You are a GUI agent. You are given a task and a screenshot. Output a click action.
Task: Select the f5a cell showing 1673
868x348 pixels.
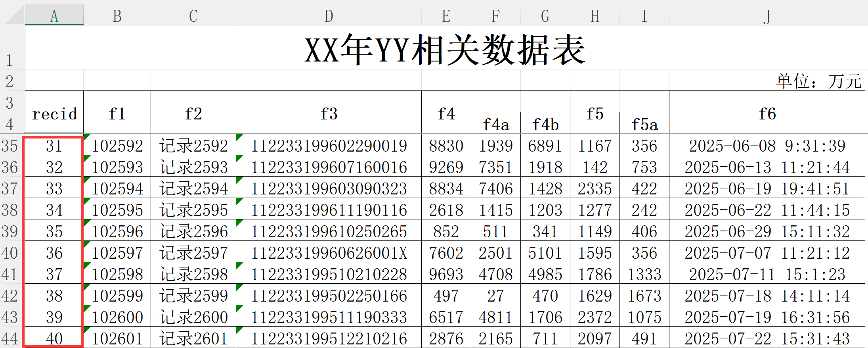[x=644, y=296]
